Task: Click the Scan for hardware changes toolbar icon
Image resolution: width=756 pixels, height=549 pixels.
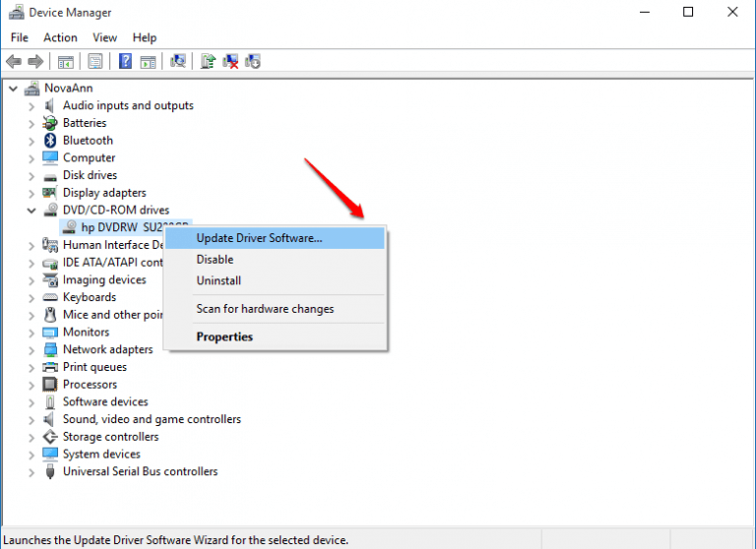Action: click(178, 62)
